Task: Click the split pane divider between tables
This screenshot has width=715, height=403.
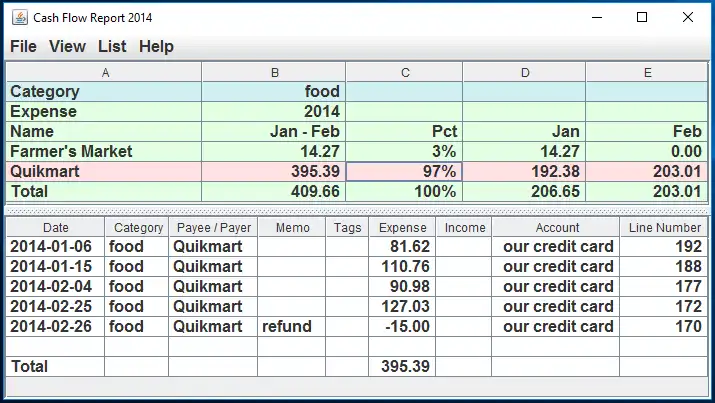Action: [x=357, y=210]
